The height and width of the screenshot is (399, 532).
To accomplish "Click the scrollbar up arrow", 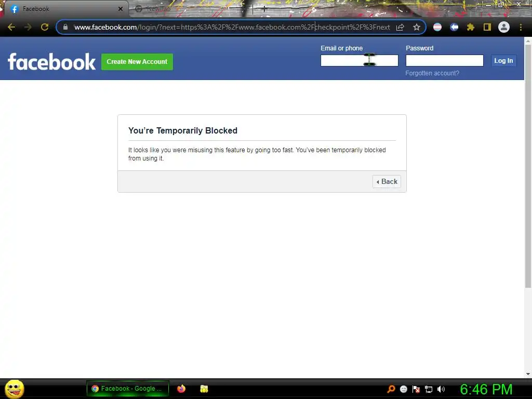I will coord(528,41).
